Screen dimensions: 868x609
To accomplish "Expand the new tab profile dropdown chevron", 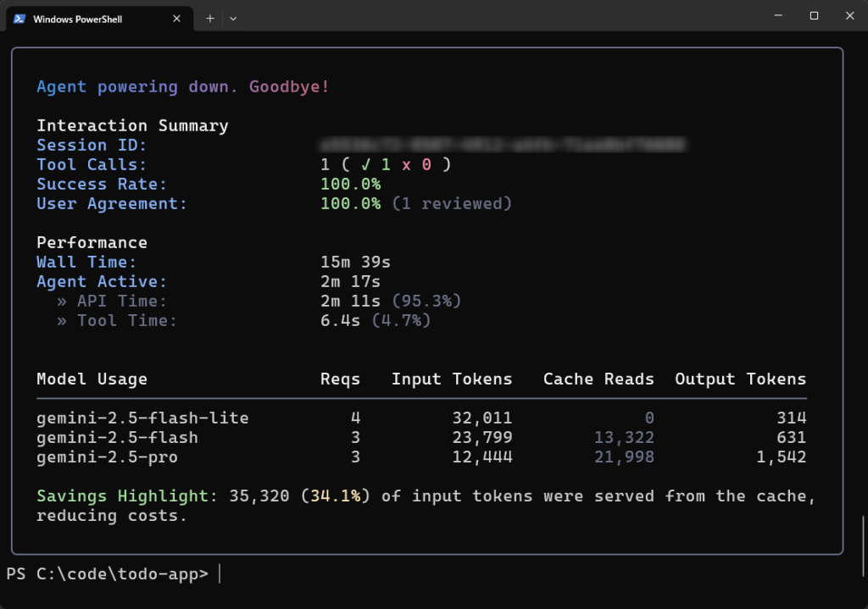I will coord(233,18).
